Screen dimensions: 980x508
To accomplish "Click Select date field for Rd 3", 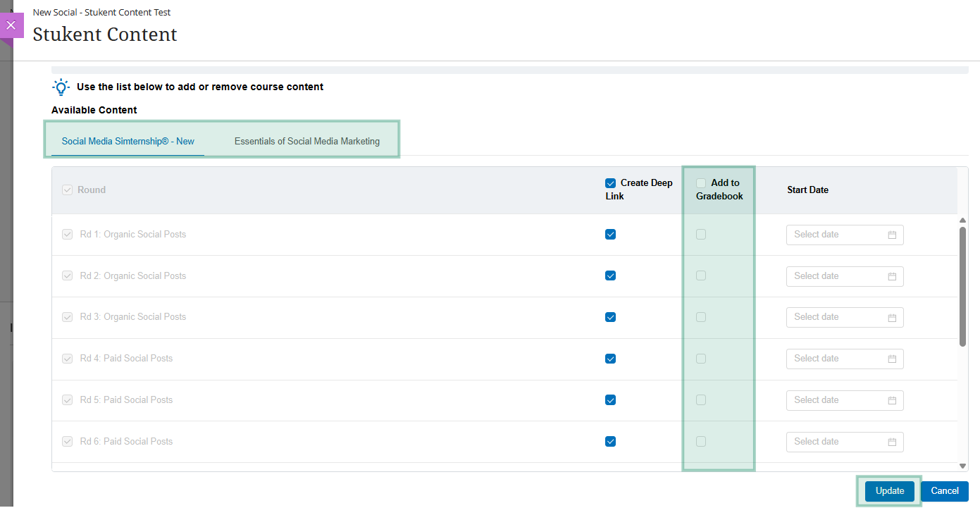I will click(845, 317).
